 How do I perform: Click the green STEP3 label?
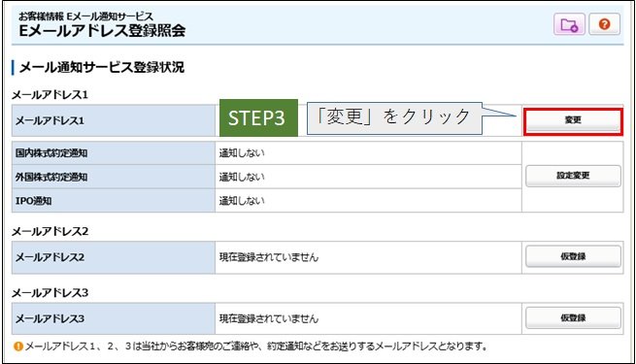(x=258, y=118)
